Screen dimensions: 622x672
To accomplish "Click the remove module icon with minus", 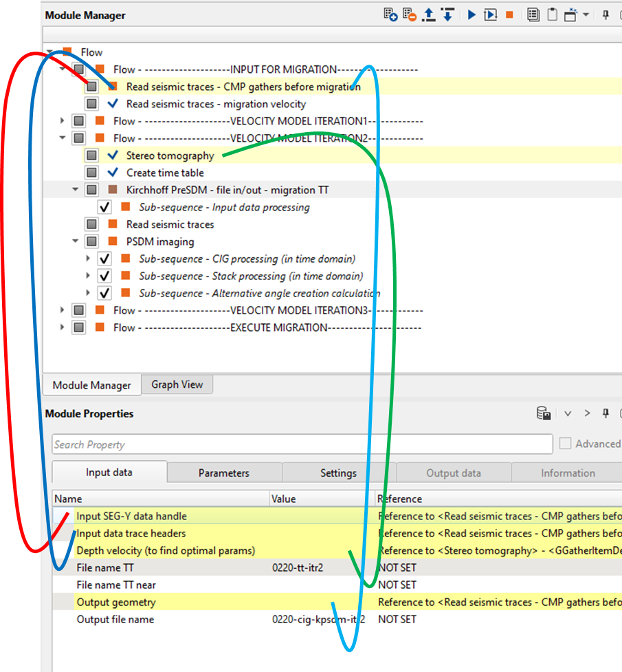I will pos(409,14).
